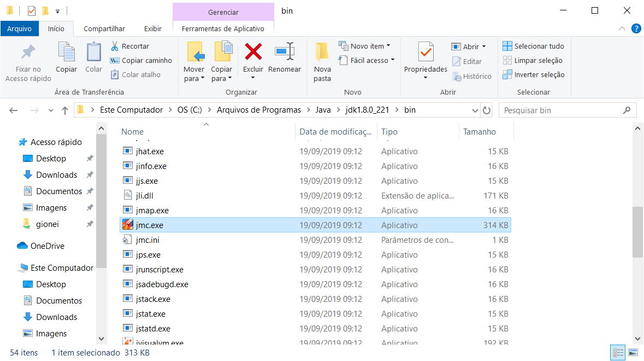Screen dimensions: 644x361
Task: Switch to large icons view in status bar
Action: click(633, 353)
